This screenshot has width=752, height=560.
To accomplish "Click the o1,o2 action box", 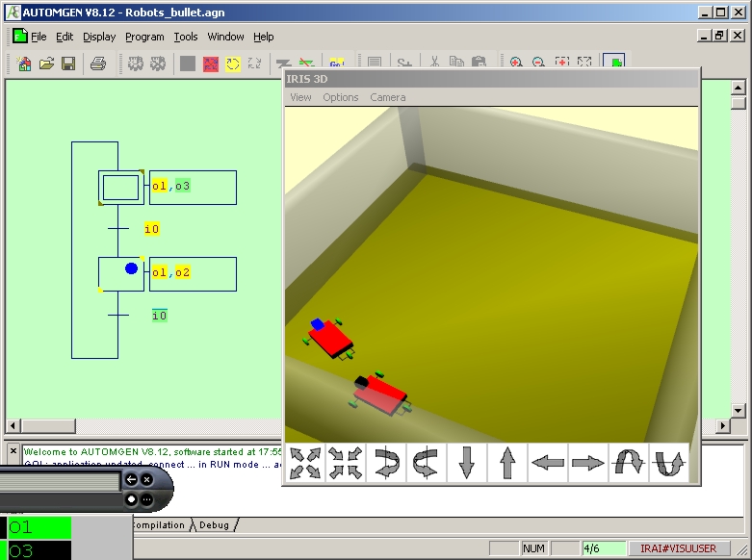I will tap(193, 274).
